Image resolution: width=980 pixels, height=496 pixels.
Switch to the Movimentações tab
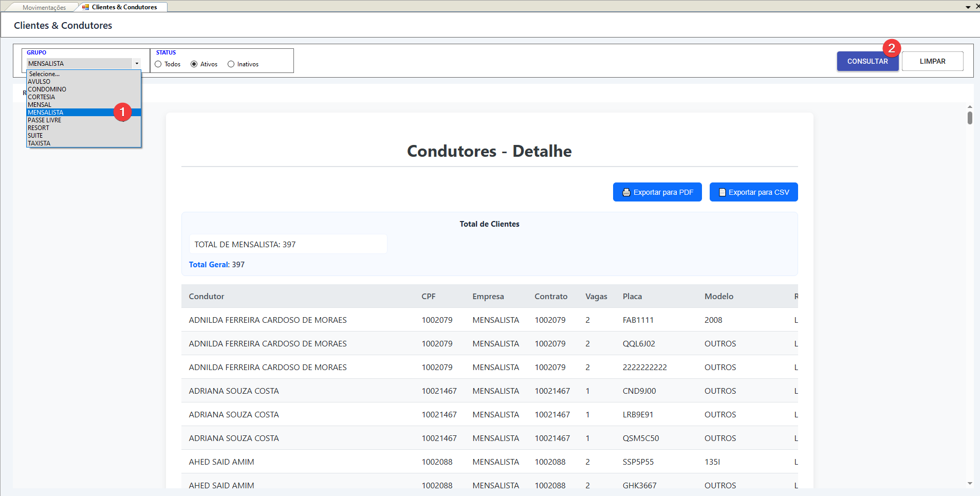[44, 8]
